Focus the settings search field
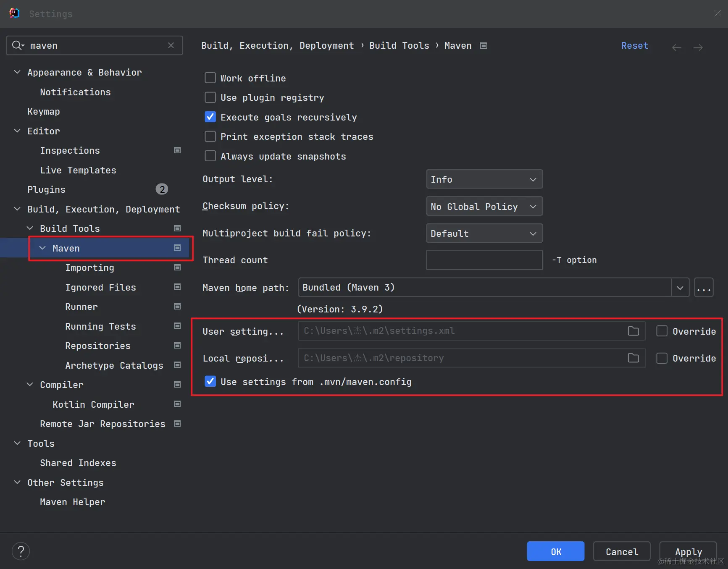The width and height of the screenshot is (728, 569). (x=95, y=45)
